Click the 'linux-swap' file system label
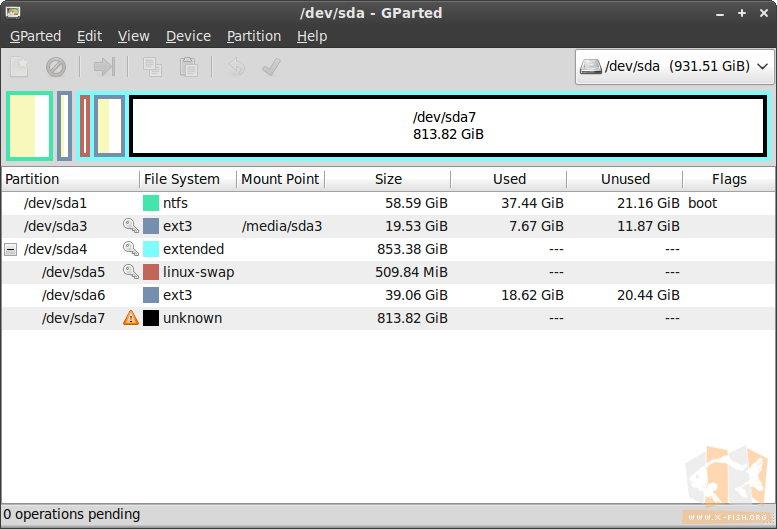 coord(199,272)
